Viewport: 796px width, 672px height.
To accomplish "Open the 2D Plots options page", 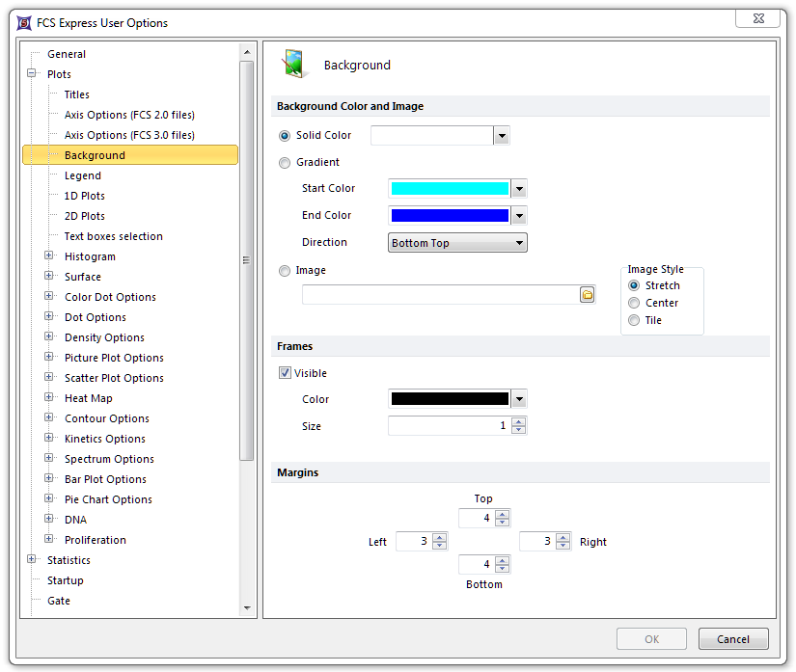I will click(x=85, y=216).
